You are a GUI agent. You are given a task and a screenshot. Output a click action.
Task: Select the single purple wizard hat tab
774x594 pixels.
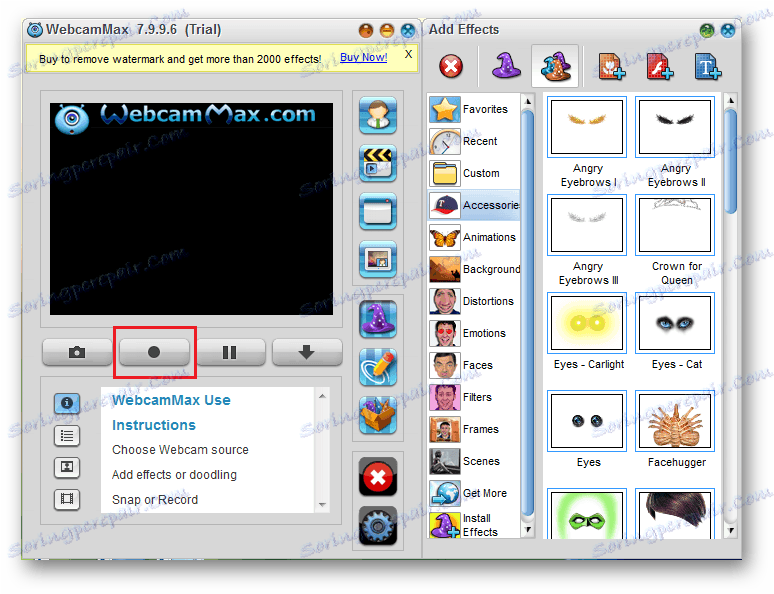pos(506,66)
